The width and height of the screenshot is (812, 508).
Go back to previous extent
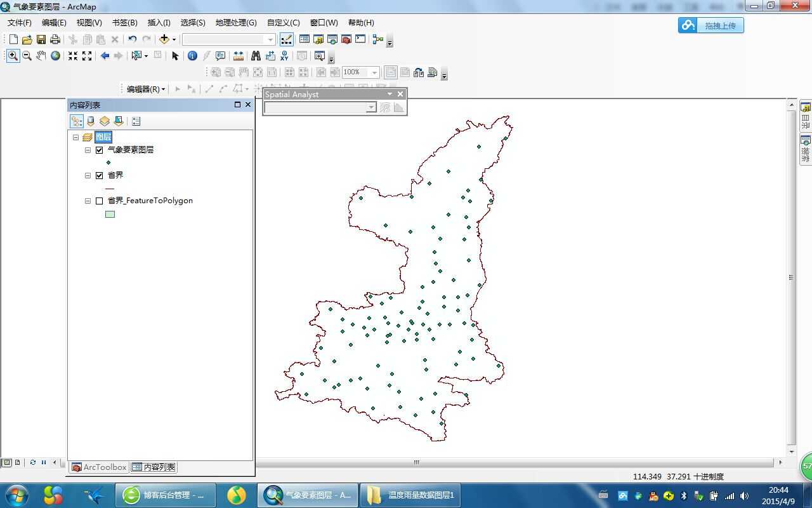[105, 56]
